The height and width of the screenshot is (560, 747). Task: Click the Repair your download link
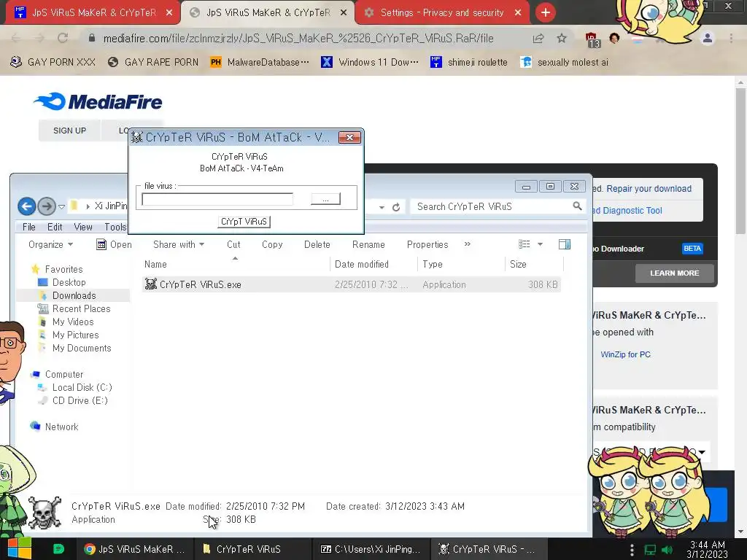(649, 189)
